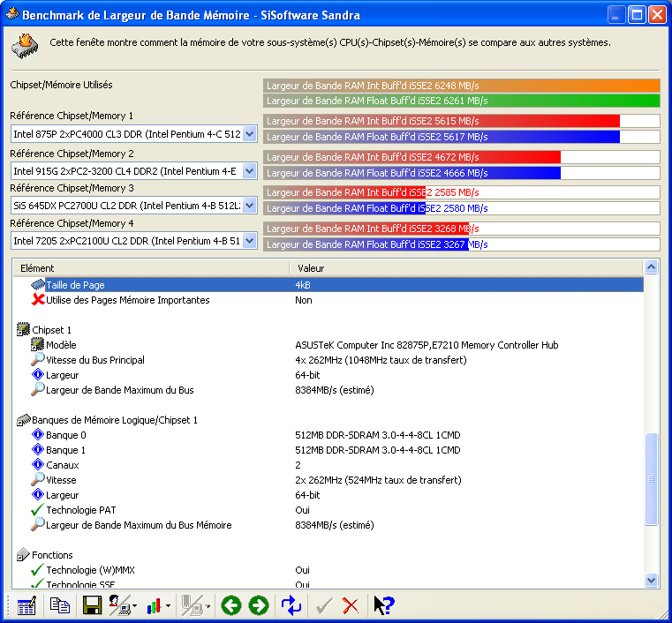Click the scrollbar up arrow in the list
This screenshot has width=672, height=623.
coord(651,267)
